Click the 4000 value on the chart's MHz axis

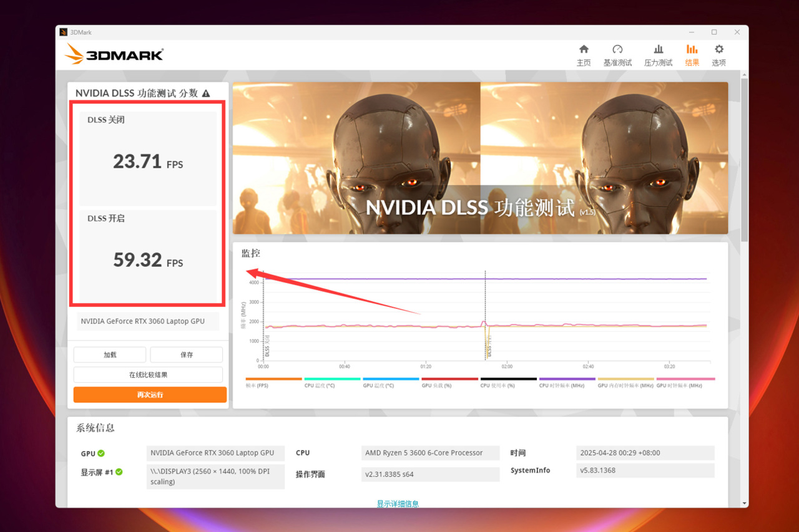253,283
